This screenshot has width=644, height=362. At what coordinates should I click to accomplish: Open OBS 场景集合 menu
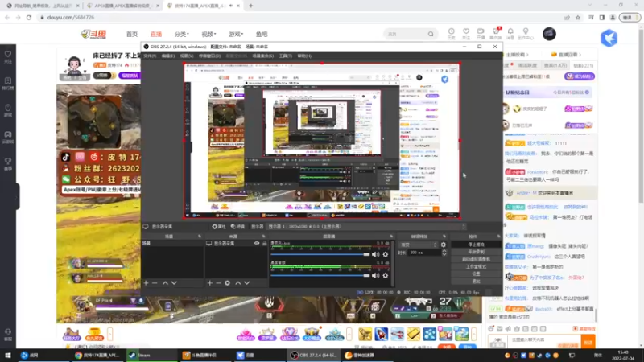tap(263, 56)
